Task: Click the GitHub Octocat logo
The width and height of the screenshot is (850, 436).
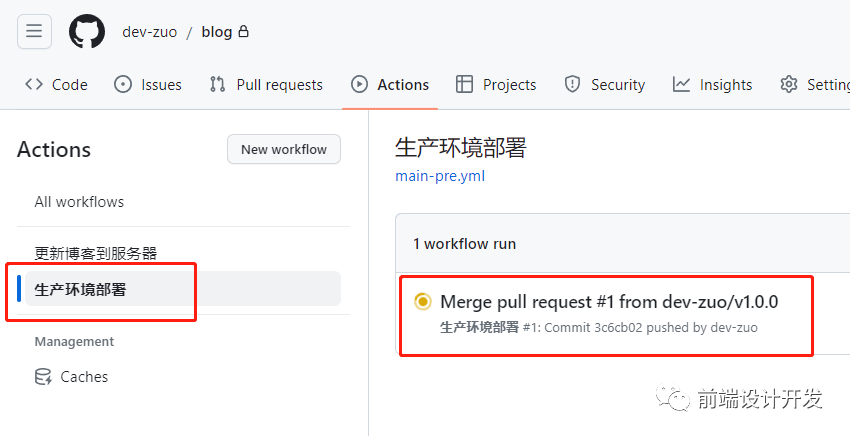Action: [87, 31]
